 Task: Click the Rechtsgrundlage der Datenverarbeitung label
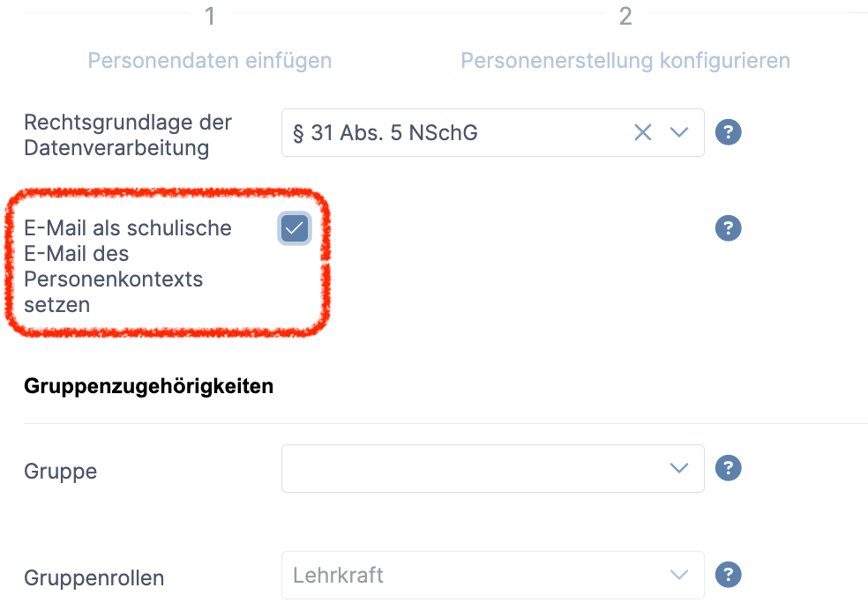[127, 135]
